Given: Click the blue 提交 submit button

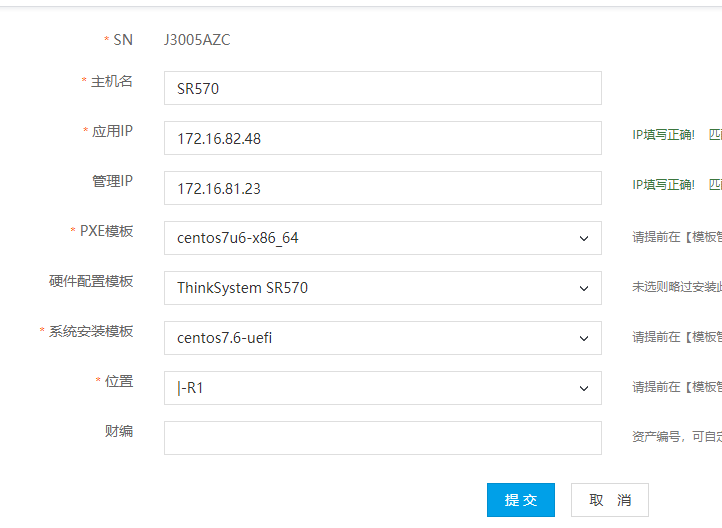Looking at the screenshot, I should (521, 500).
